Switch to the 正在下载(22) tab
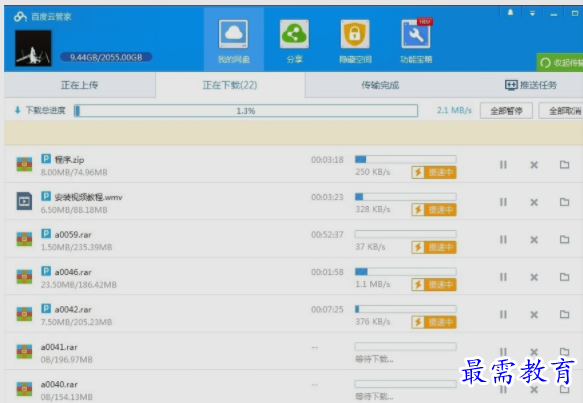583x403 pixels. point(230,85)
